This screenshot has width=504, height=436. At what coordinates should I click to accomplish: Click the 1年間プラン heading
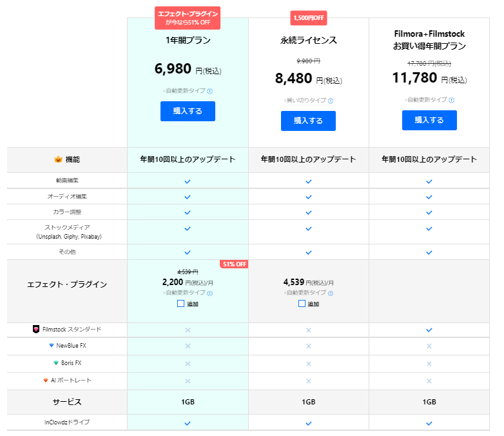click(x=188, y=40)
